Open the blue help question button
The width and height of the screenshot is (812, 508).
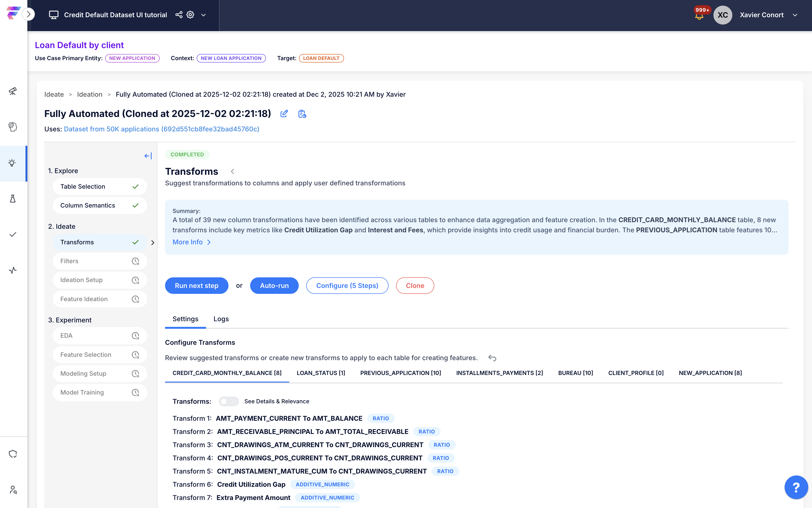click(795, 487)
